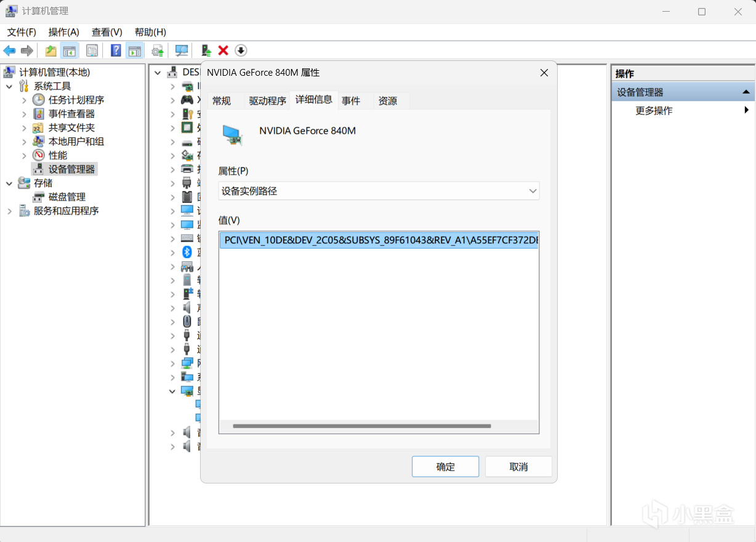Collapse the 设备管理器 section arrow in 操作 pane
The height and width of the screenshot is (542, 756).
(746, 92)
